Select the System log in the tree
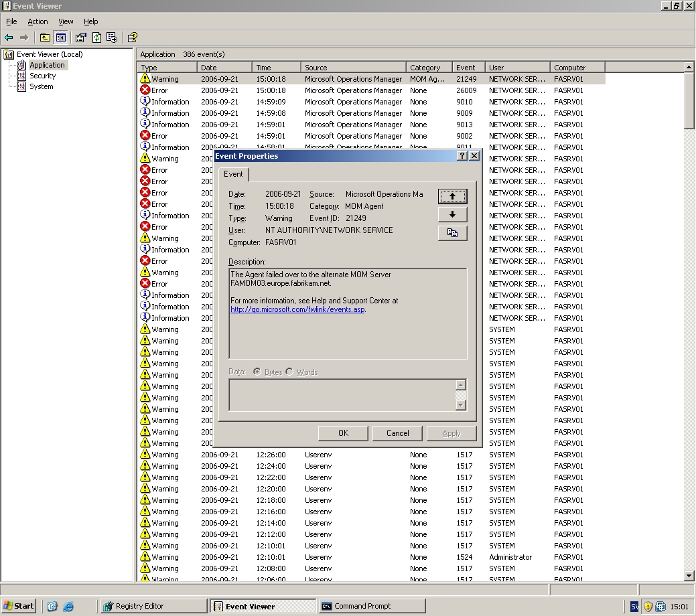Screen dimensions: 696x616 tap(41, 86)
